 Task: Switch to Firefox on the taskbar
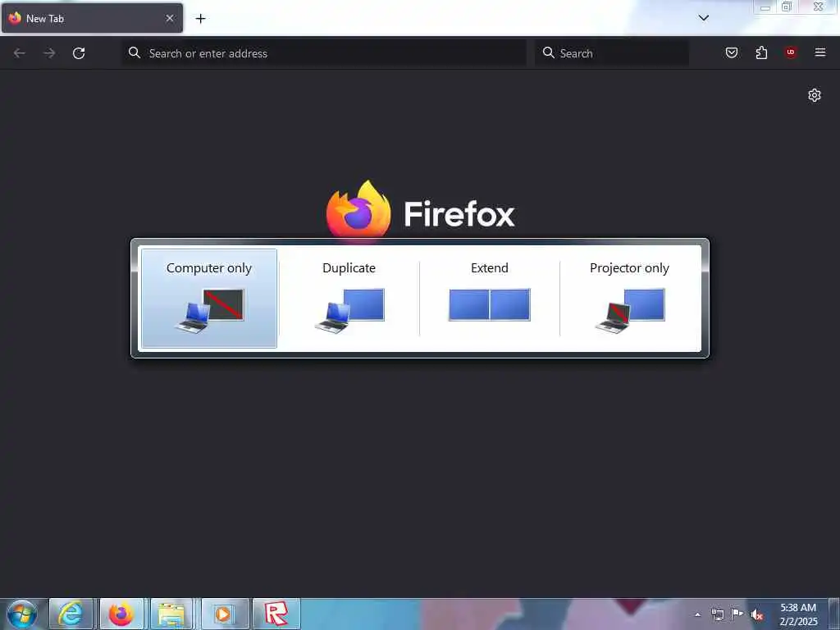pos(121,614)
